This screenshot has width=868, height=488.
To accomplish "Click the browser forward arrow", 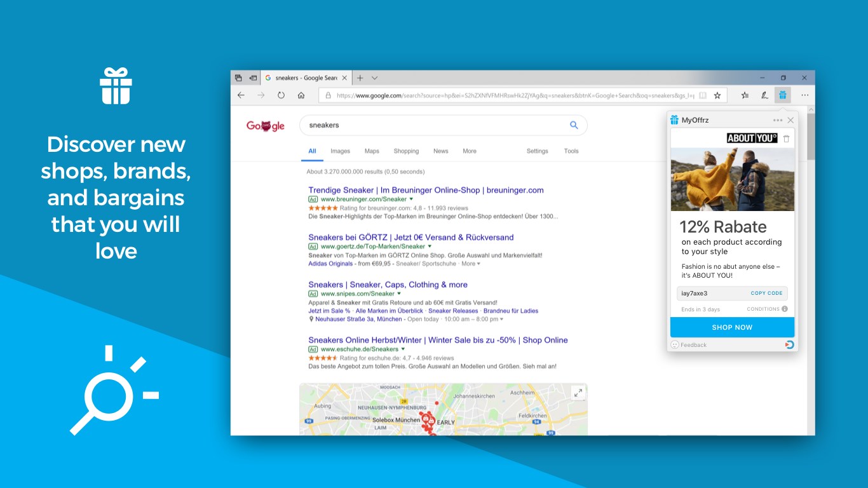I will click(261, 95).
